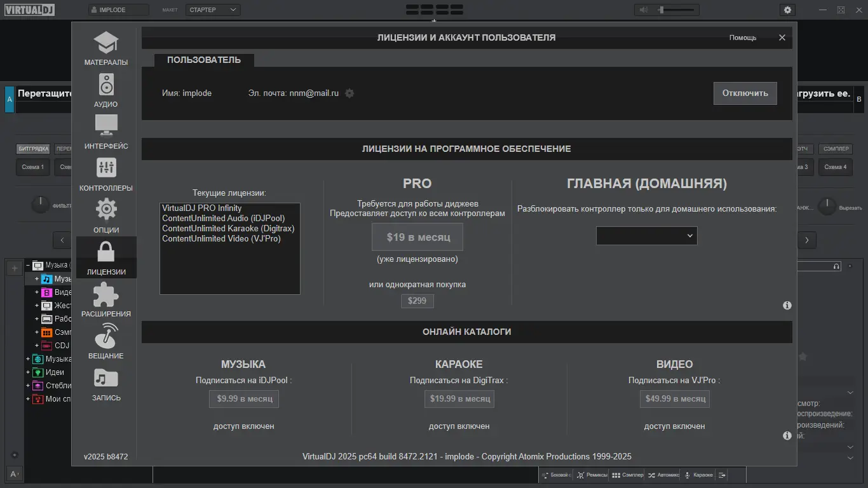Open the Вещание broadcast section

click(106, 342)
